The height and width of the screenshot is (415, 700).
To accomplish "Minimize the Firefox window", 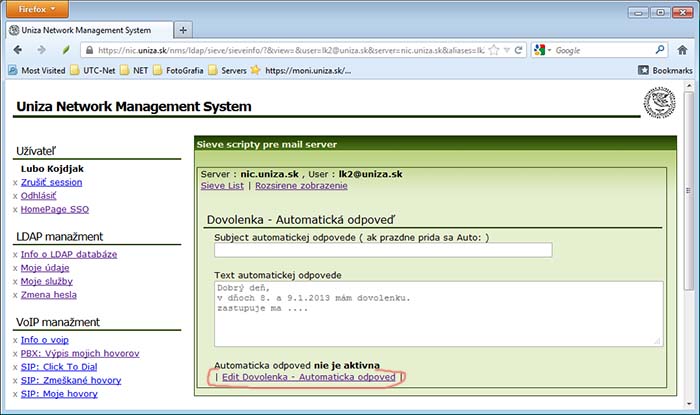I will tap(638, 12).
